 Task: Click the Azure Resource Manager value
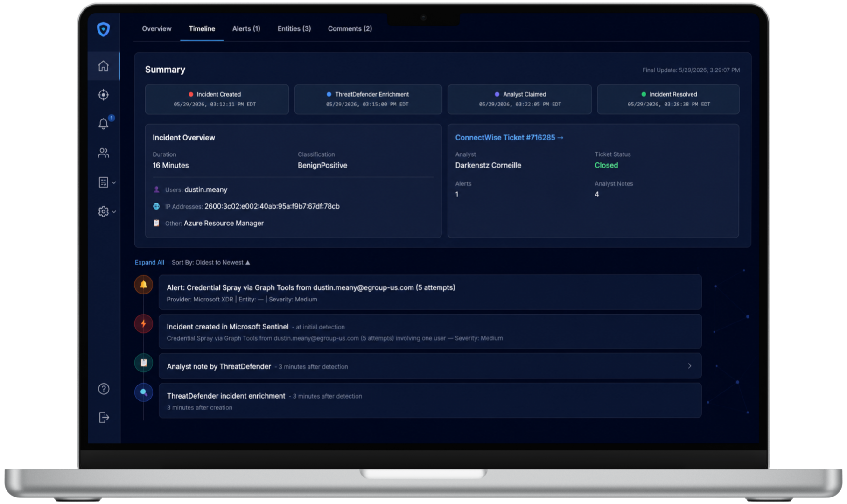point(224,223)
